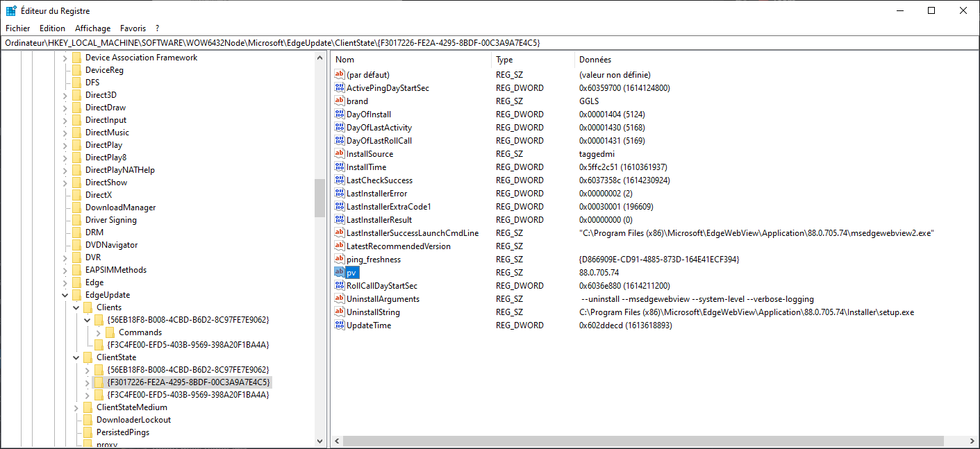Click the folder icon of the DirectX key

pyautogui.click(x=76, y=195)
